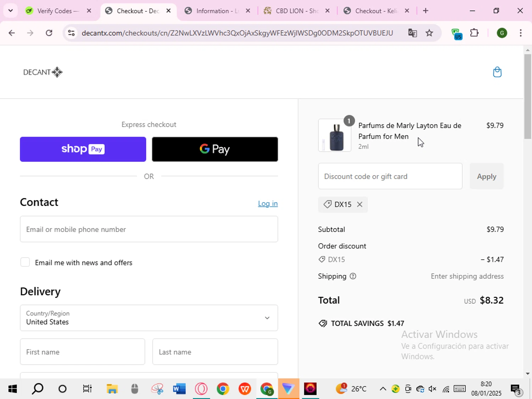
Task: Bookmark this page with the star icon
Action: (430, 33)
